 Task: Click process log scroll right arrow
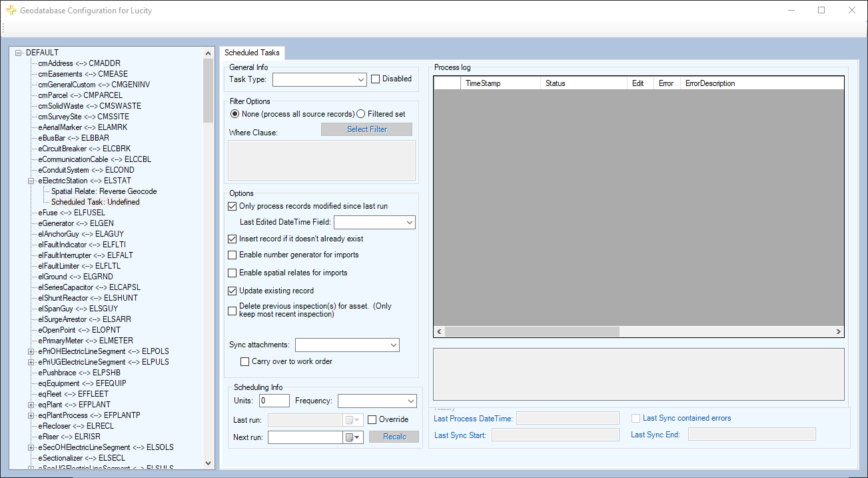(x=839, y=331)
